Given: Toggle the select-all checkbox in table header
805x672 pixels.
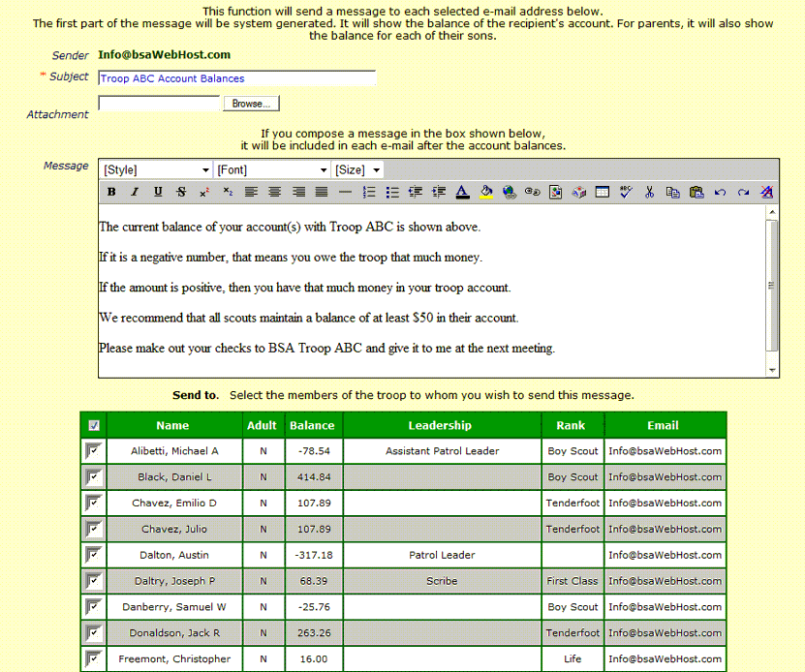Looking at the screenshot, I should [x=94, y=426].
